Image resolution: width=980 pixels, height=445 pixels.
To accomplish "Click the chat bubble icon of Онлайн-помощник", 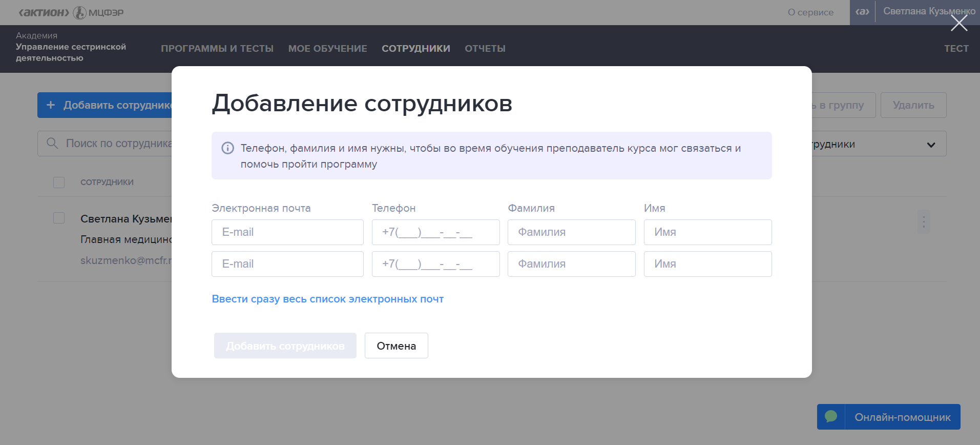I will [831, 417].
